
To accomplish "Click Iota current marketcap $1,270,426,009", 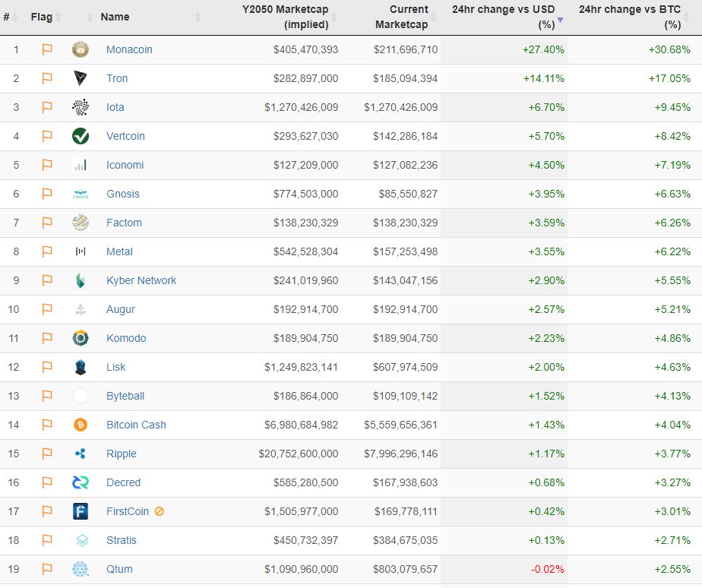I will 400,107.
